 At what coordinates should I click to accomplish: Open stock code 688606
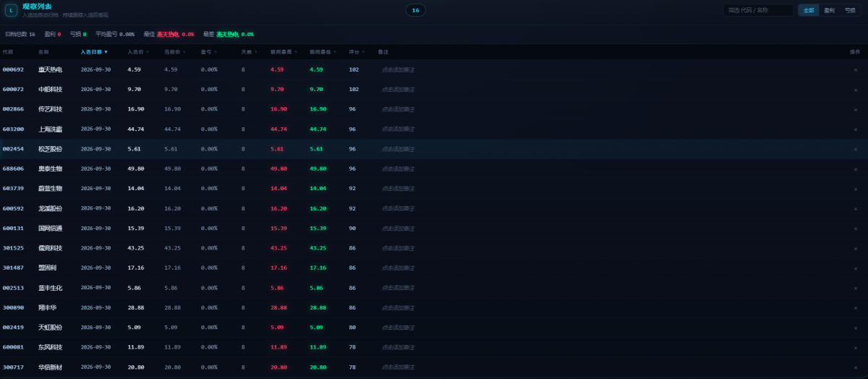point(13,169)
